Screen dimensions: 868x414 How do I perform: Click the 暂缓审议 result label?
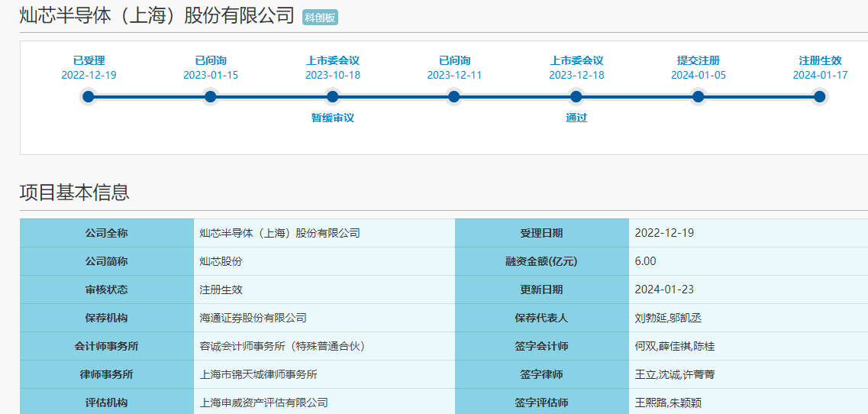coord(333,118)
